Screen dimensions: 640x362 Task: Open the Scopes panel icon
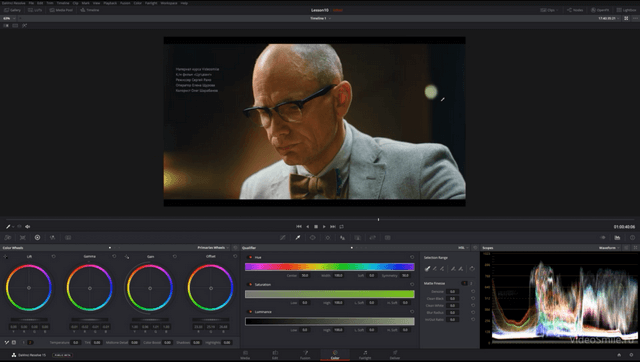click(617, 238)
